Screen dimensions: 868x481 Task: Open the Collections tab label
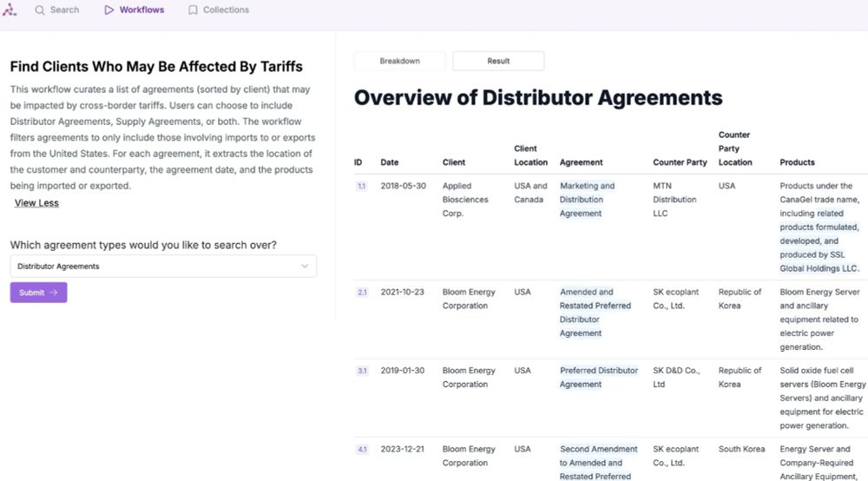pyautogui.click(x=226, y=10)
